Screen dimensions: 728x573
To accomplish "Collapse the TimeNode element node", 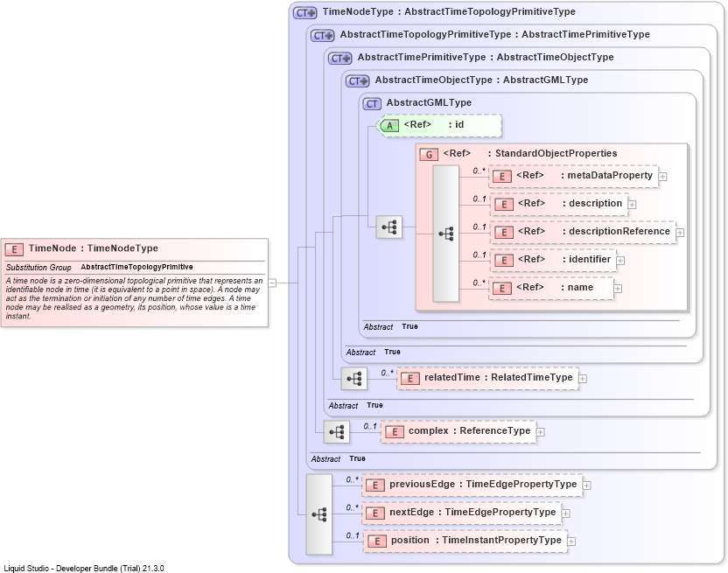I will pos(272,283).
